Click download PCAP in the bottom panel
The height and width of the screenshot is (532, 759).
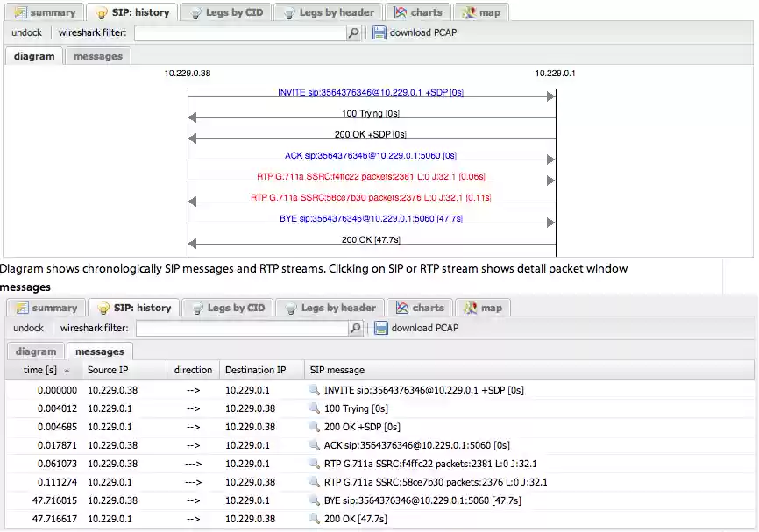click(424, 329)
